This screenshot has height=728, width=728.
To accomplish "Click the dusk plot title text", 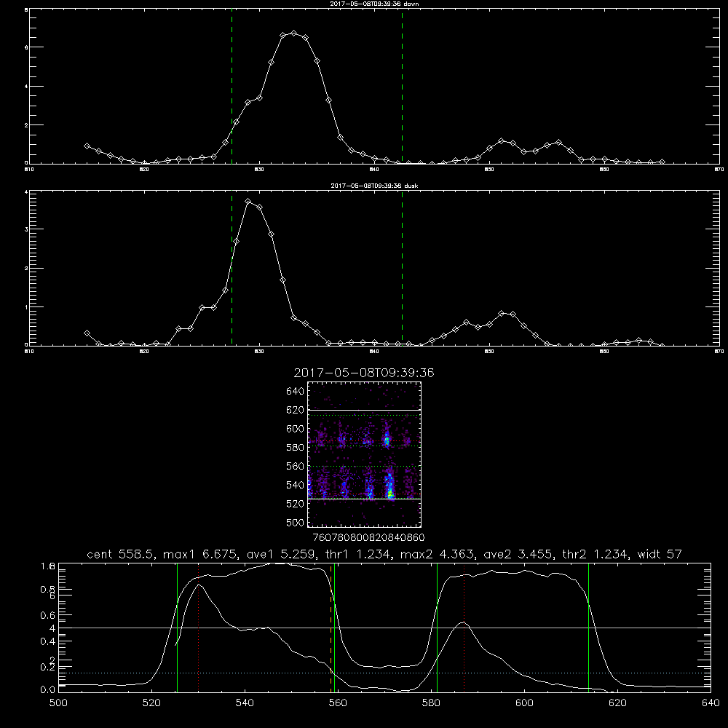I will [374, 186].
